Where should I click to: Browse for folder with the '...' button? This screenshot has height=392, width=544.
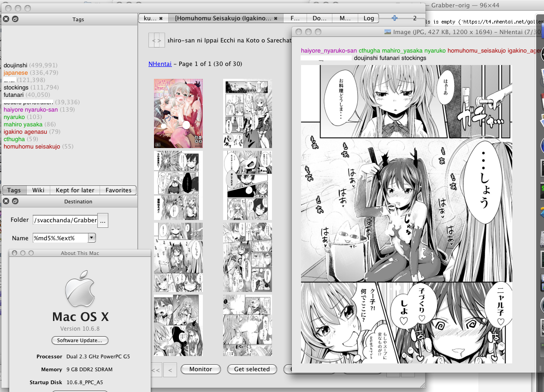click(103, 220)
